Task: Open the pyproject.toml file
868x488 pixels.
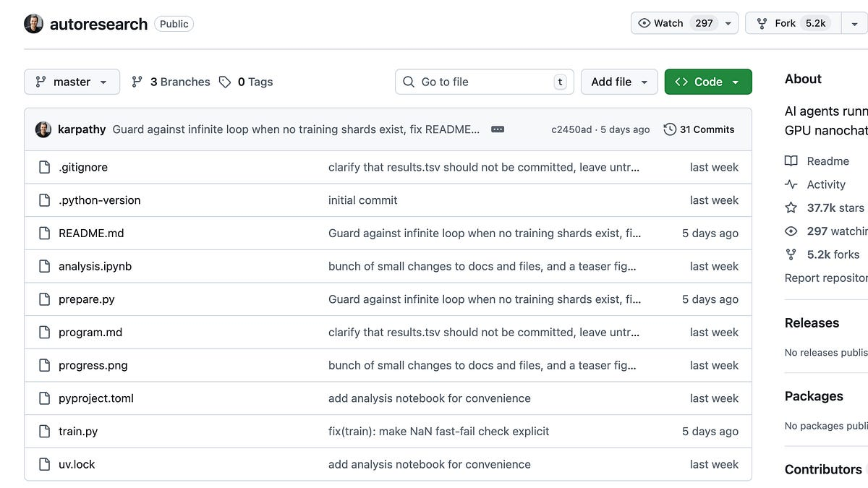Action: pos(96,398)
